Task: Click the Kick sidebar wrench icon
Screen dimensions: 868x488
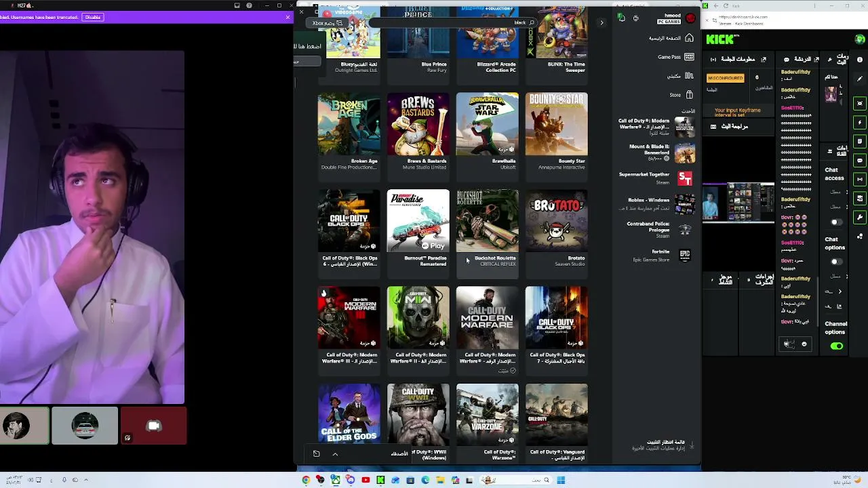Action: coord(860,218)
